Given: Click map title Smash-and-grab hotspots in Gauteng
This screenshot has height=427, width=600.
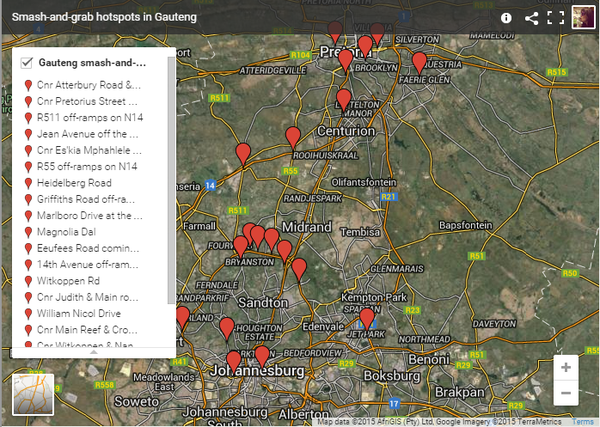Looking at the screenshot, I should click(104, 17).
